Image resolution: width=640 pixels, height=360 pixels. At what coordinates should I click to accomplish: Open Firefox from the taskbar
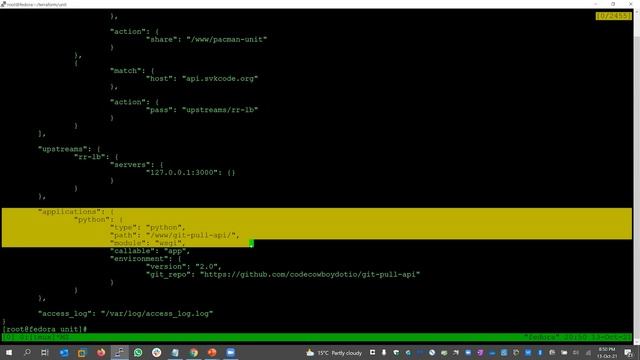click(101, 352)
